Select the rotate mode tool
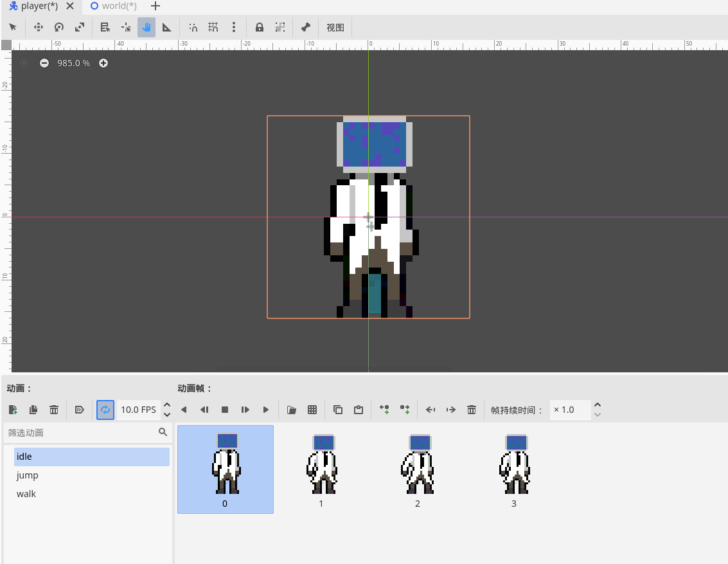 pyautogui.click(x=59, y=27)
